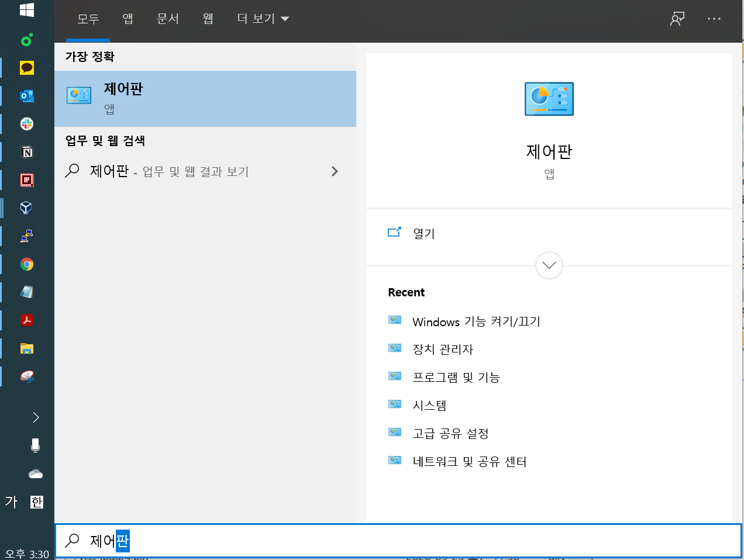Click the 열기 open-window icon
The image size is (744, 560).
[x=395, y=232]
